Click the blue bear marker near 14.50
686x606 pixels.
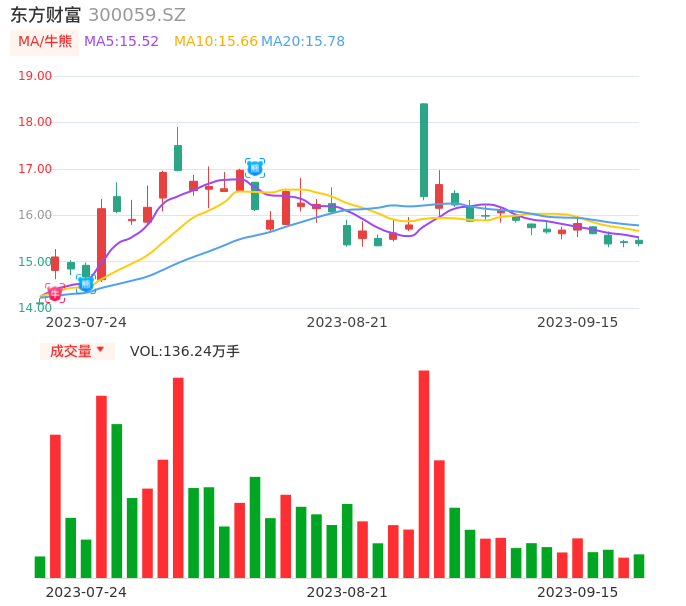coord(86,284)
